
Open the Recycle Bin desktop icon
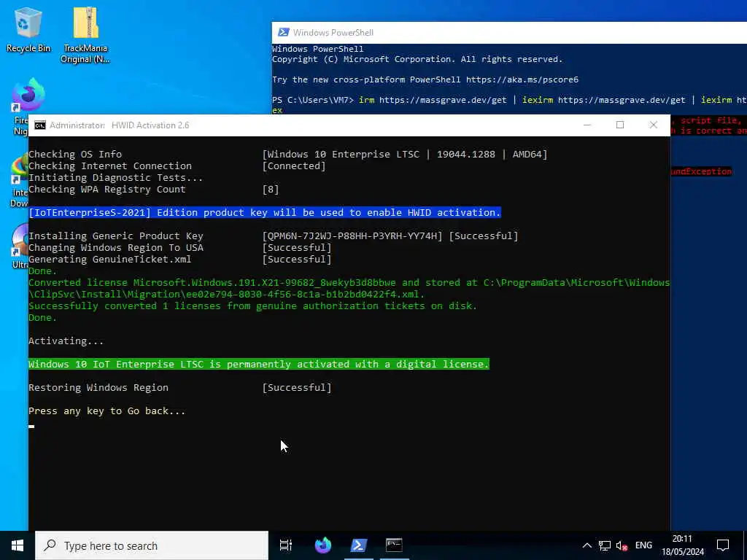pyautogui.click(x=28, y=29)
